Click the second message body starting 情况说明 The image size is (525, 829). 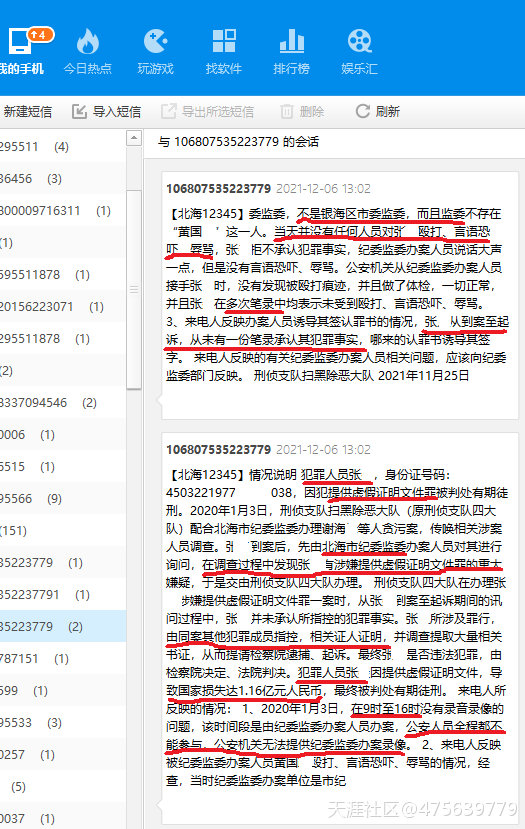[x=337, y=628]
